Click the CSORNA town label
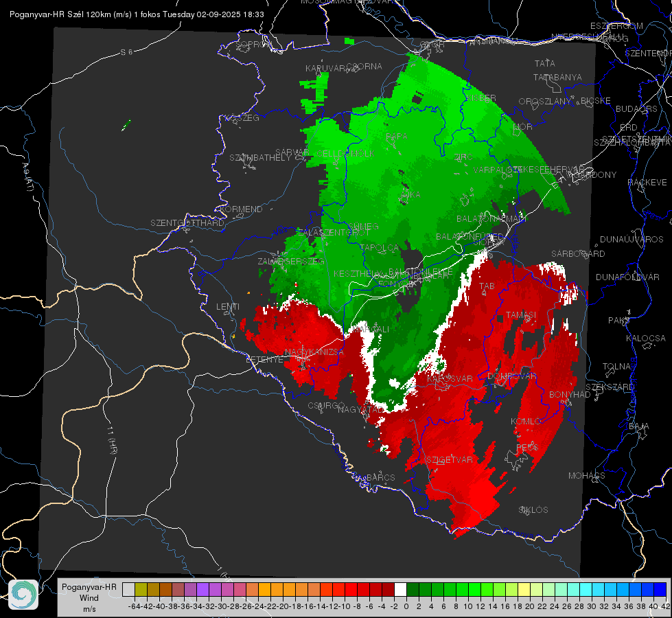 pyautogui.click(x=364, y=67)
